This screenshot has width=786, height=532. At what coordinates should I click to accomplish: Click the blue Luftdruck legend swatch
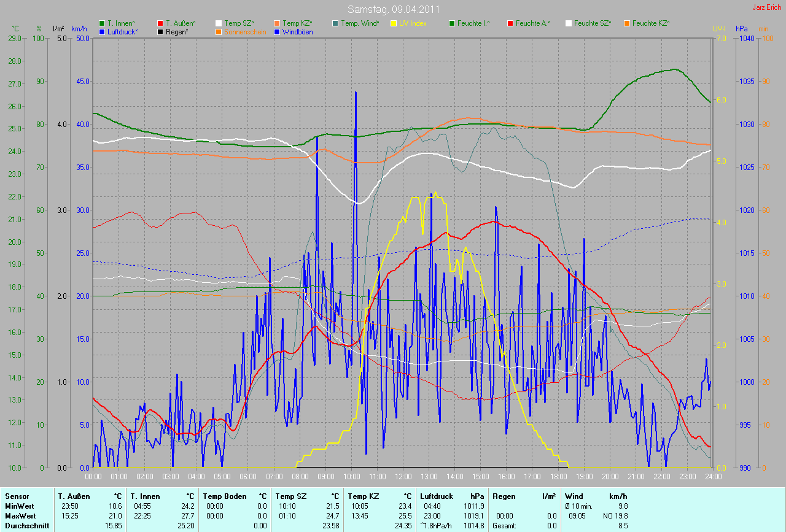[102, 31]
